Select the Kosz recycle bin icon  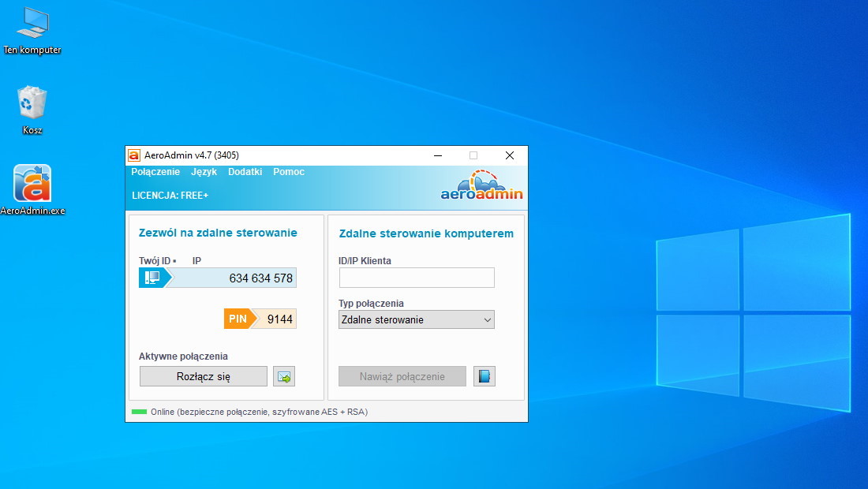pos(32,110)
